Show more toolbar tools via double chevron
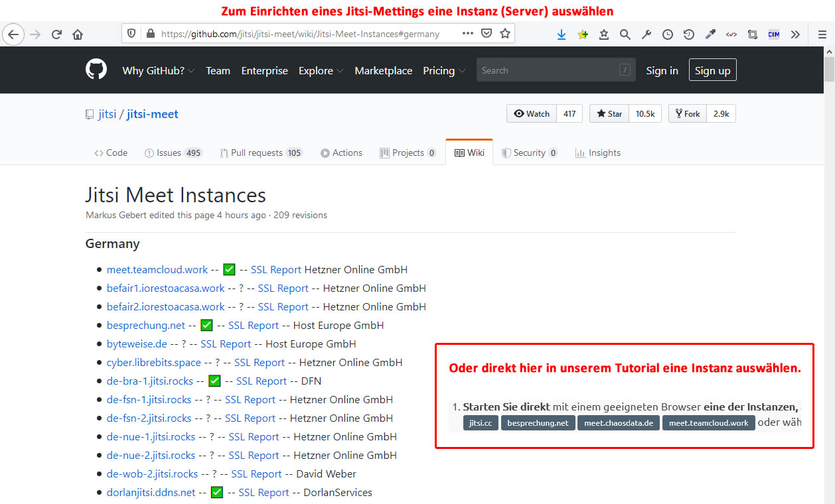835x504 pixels. pos(795,34)
